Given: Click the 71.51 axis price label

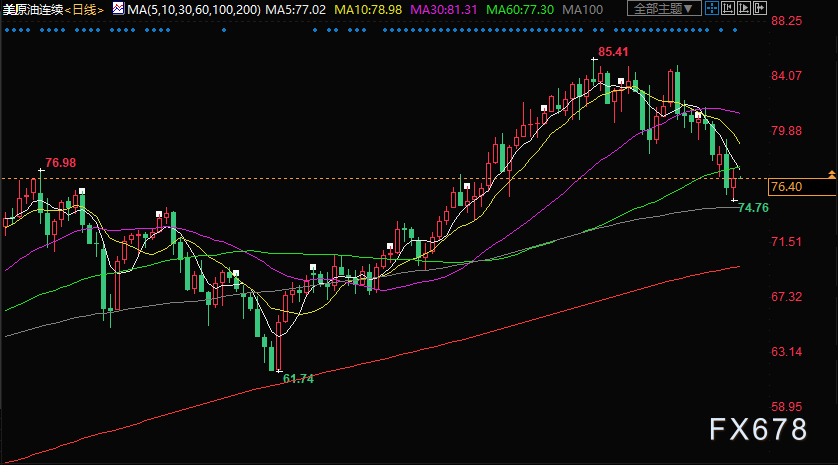Looking at the screenshot, I should (x=786, y=242).
